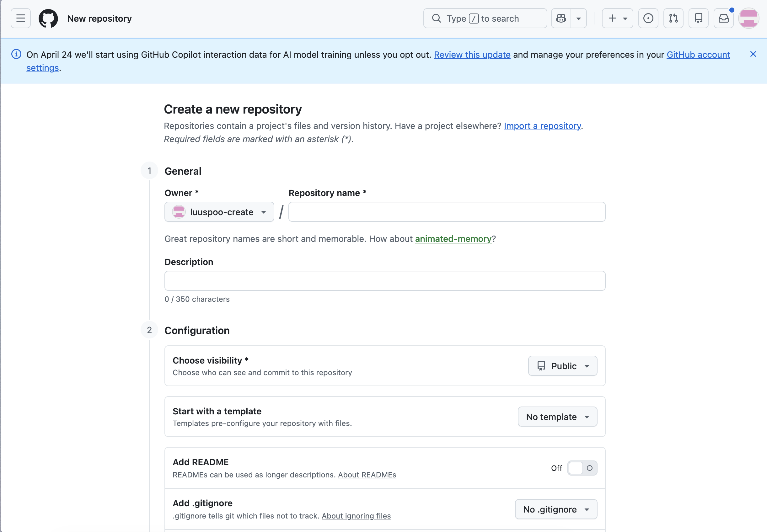
Task: Open your pull requests from the header
Action: click(x=673, y=18)
